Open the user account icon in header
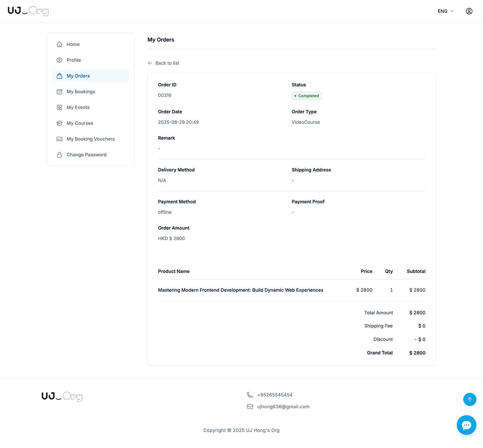 click(x=469, y=11)
